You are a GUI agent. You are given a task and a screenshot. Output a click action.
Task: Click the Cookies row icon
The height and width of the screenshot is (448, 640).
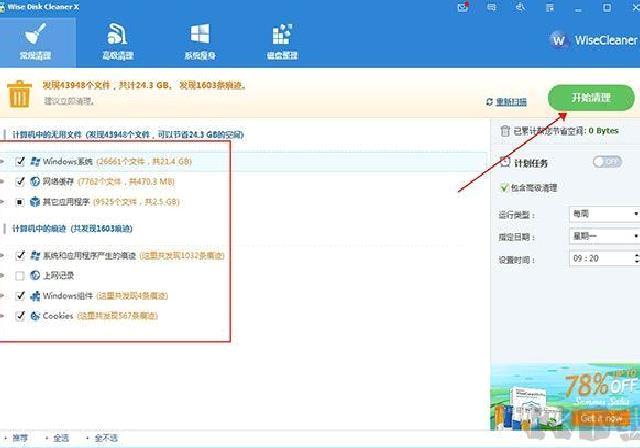coord(35,315)
